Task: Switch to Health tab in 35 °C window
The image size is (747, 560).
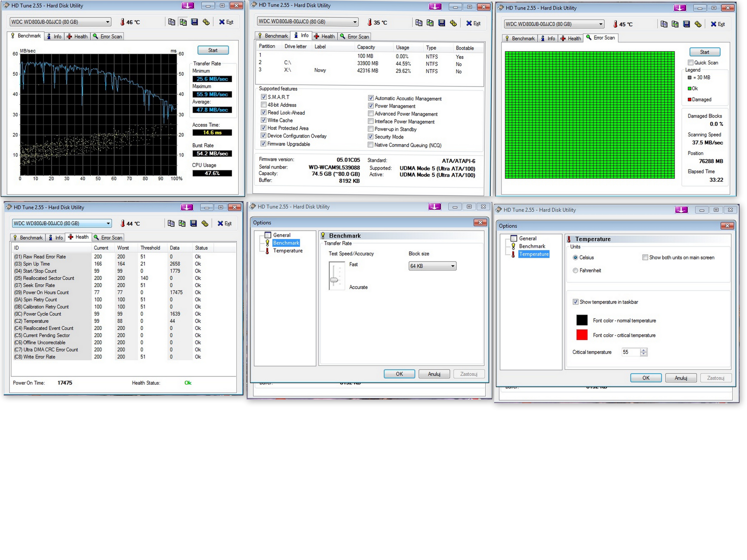Action: (x=324, y=36)
